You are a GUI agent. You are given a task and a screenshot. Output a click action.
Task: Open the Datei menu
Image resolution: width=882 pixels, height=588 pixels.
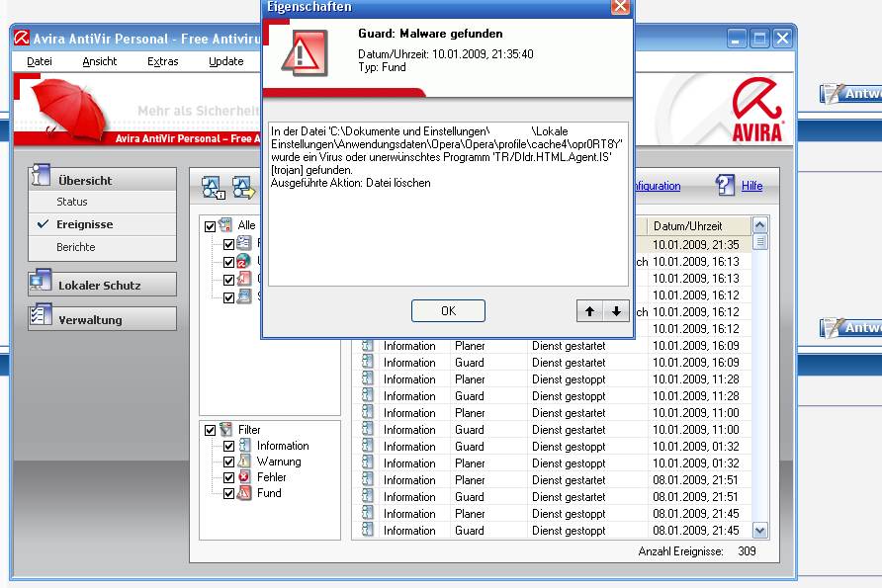pos(40,61)
